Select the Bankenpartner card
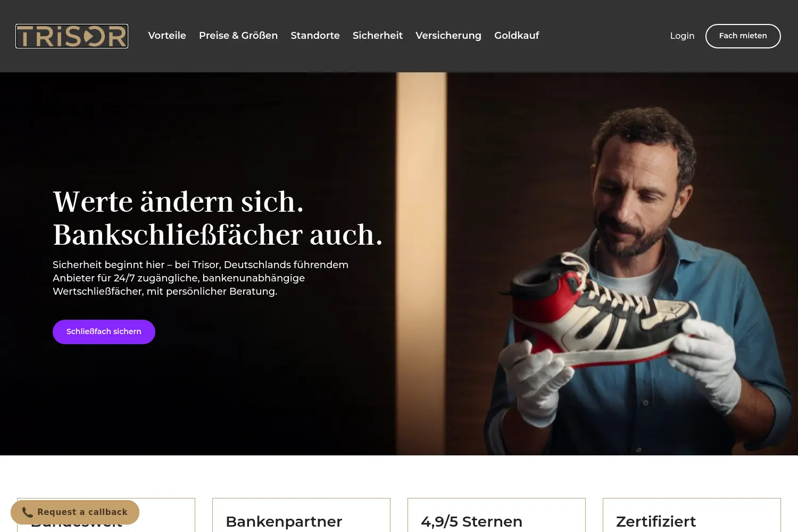Viewport: 798px width, 532px height. (x=301, y=515)
